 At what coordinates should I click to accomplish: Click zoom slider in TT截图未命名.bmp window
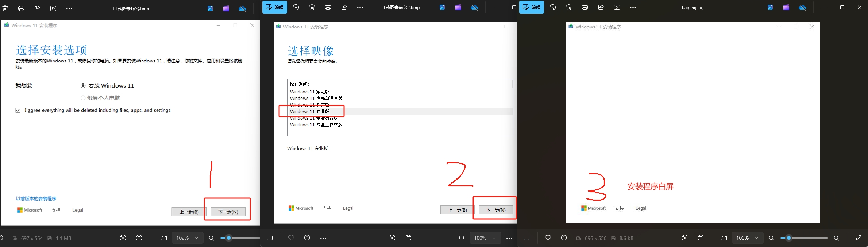(240, 238)
